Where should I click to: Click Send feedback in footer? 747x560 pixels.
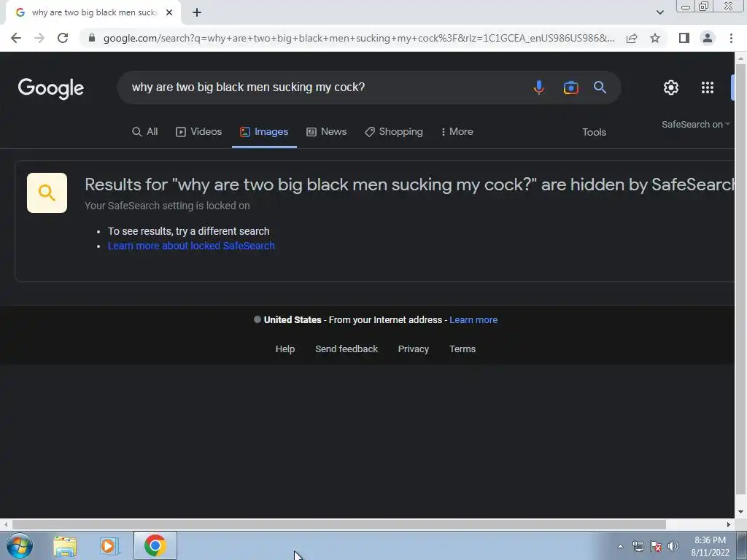pos(347,349)
